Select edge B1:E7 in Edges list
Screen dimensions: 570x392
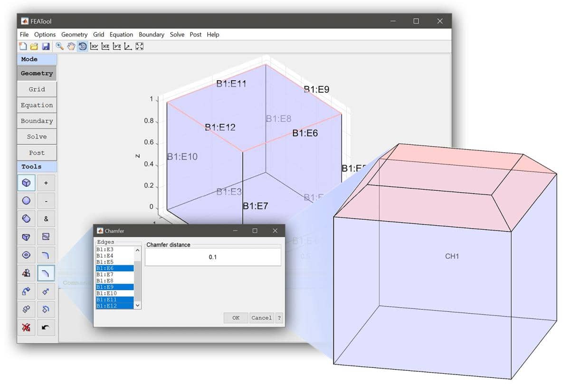tap(114, 274)
